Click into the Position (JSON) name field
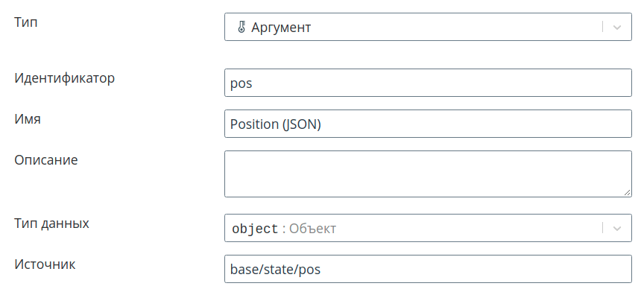Viewport: 644px width, 292px height. point(428,124)
